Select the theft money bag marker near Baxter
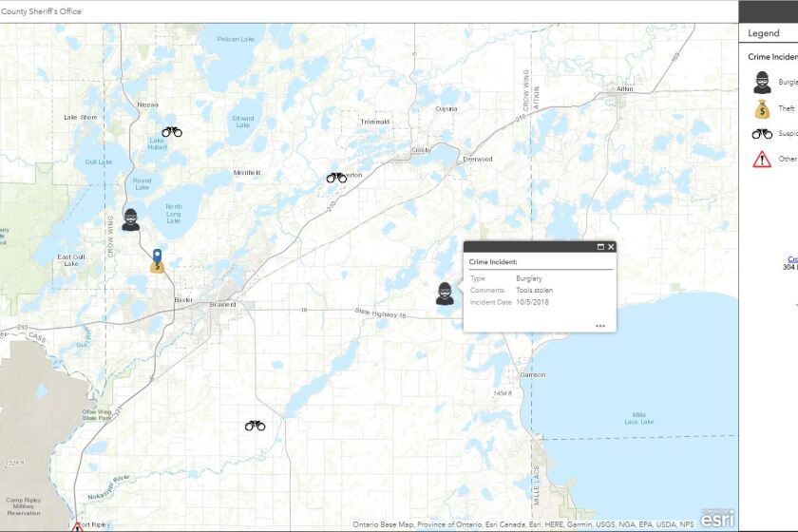This screenshot has width=798, height=532. click(157, 267)
